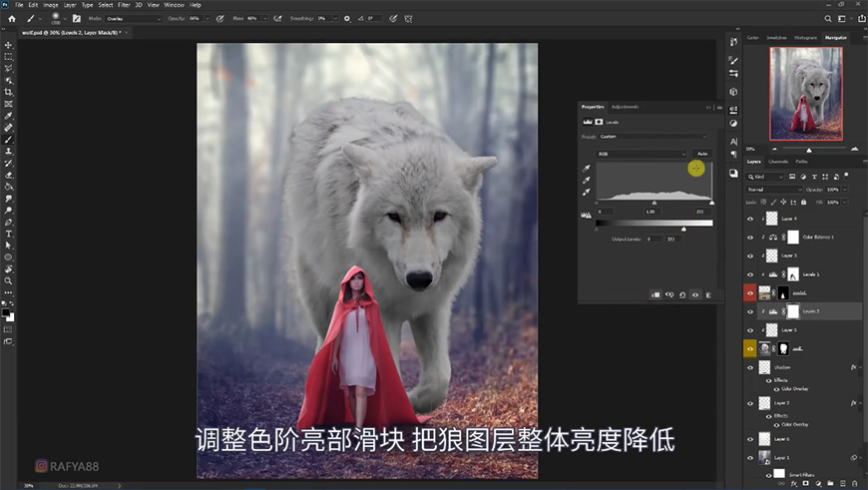Image resolution: width=868 pixels, height=490 pixels.
Task: Click the output white level slider handle
Action: (683, 230)
